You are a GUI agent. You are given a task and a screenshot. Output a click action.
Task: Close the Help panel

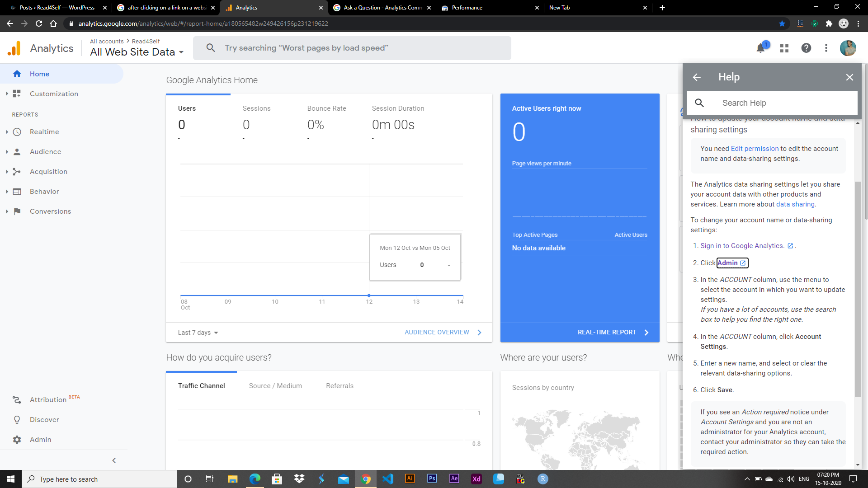pyautogui.click(x=849, y=77)
